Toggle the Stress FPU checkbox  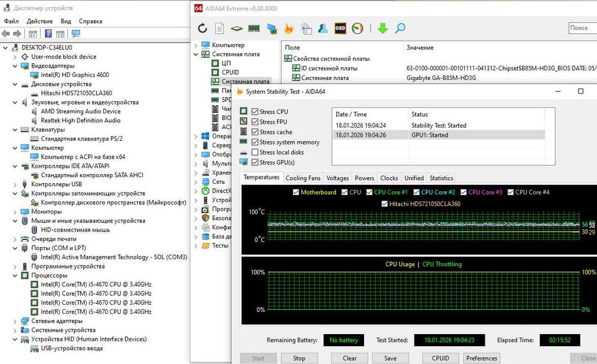(255, 122)
